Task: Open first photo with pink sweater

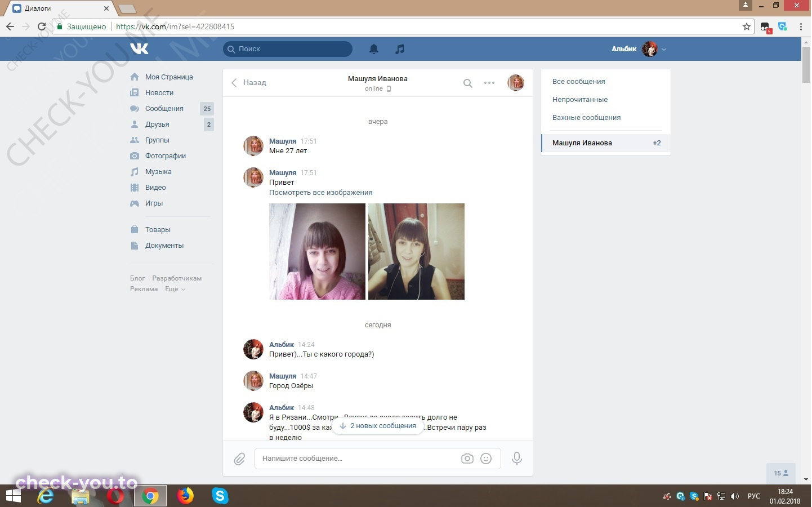Action: point(317,251)
